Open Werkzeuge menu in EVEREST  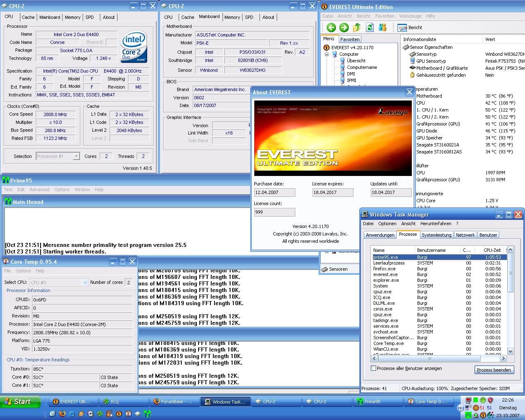pyautogui.click(x=410, y=16)
